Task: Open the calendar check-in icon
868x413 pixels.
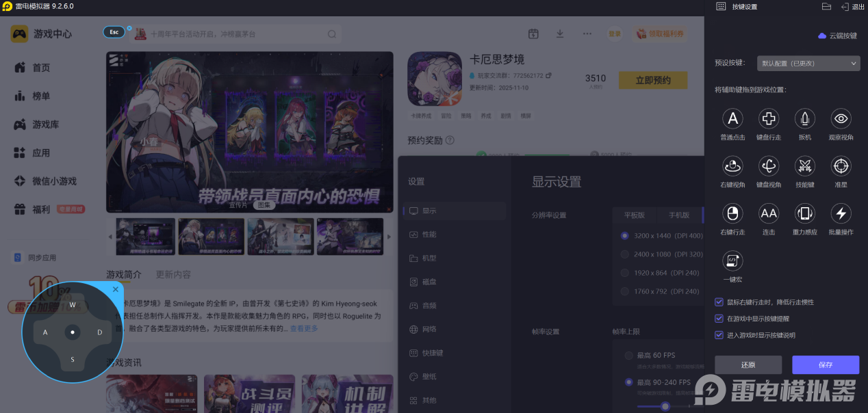Action: [534, 34]
